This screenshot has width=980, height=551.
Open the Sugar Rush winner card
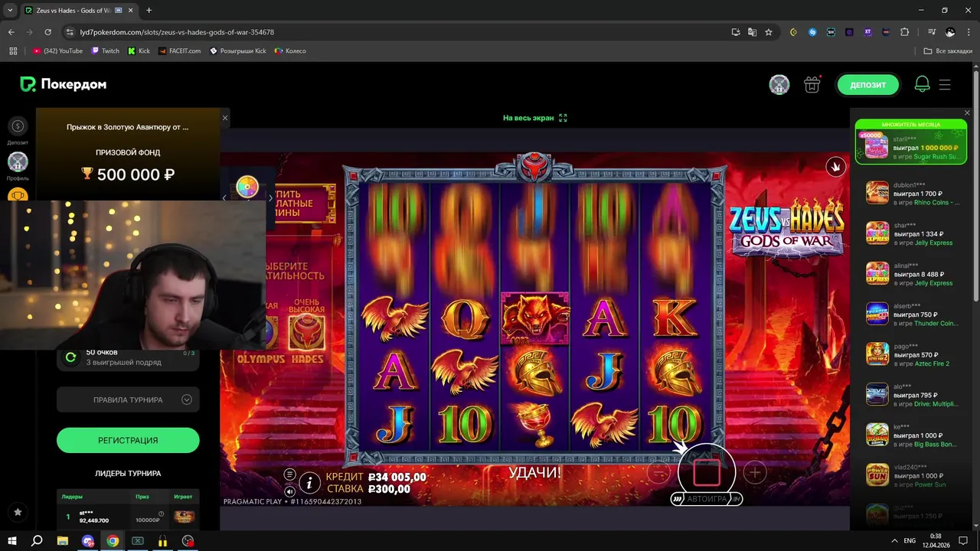click(x=911, y=142)
